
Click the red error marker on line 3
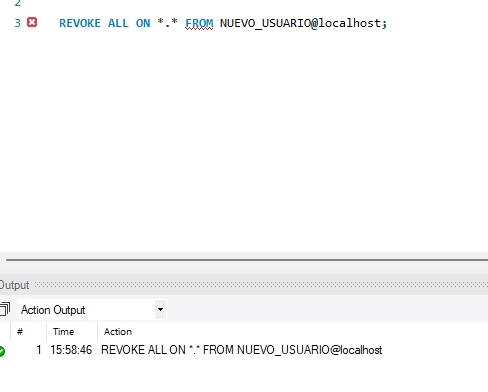(x=32, y=22)
